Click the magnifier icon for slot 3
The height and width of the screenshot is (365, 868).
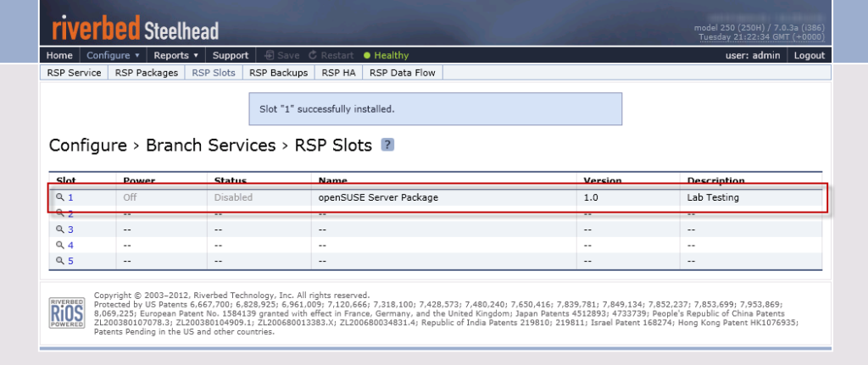pyautogui.click(x=60, y=229)
